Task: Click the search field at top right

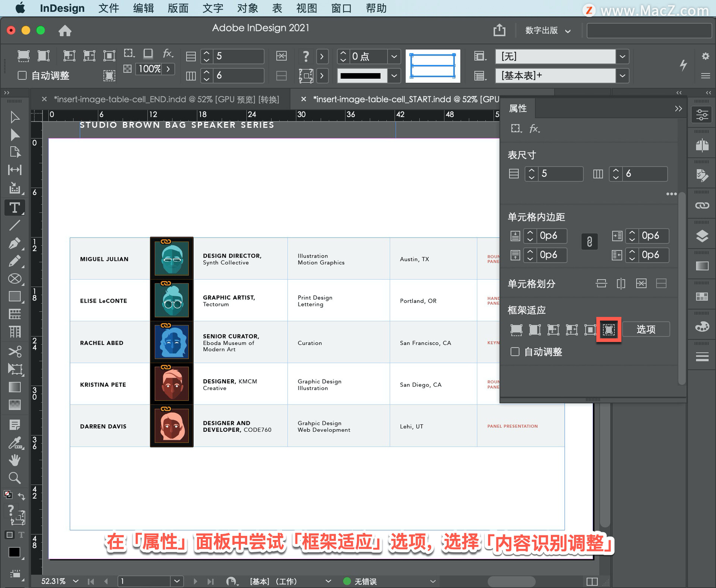Action: [x=649, y=30]
